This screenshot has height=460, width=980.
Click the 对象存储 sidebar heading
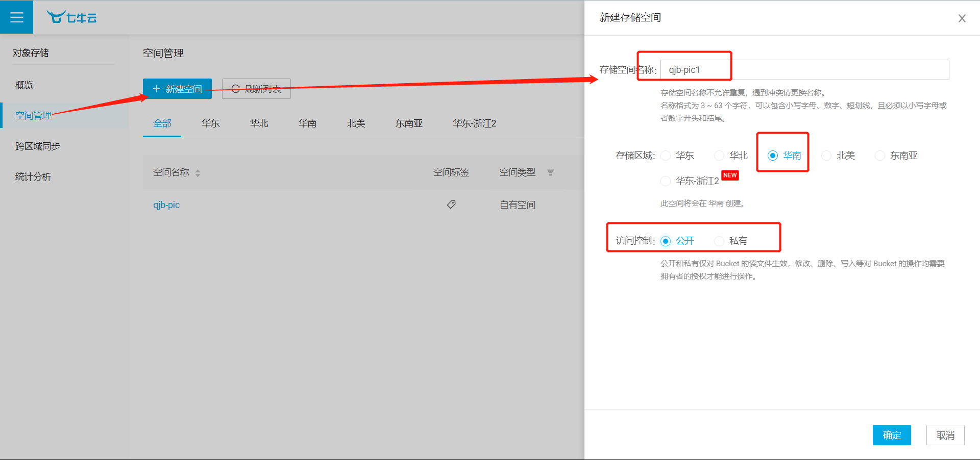[x=31, y=53]
